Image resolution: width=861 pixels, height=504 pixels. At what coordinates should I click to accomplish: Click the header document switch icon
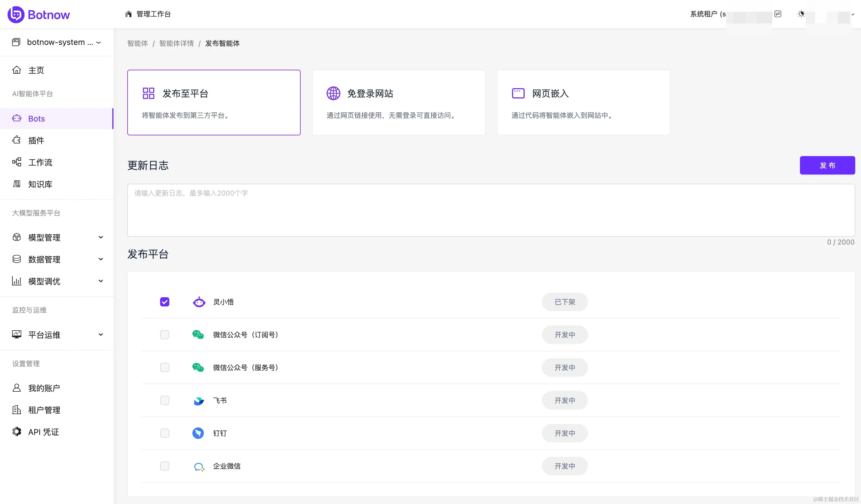tap(777, 14)
